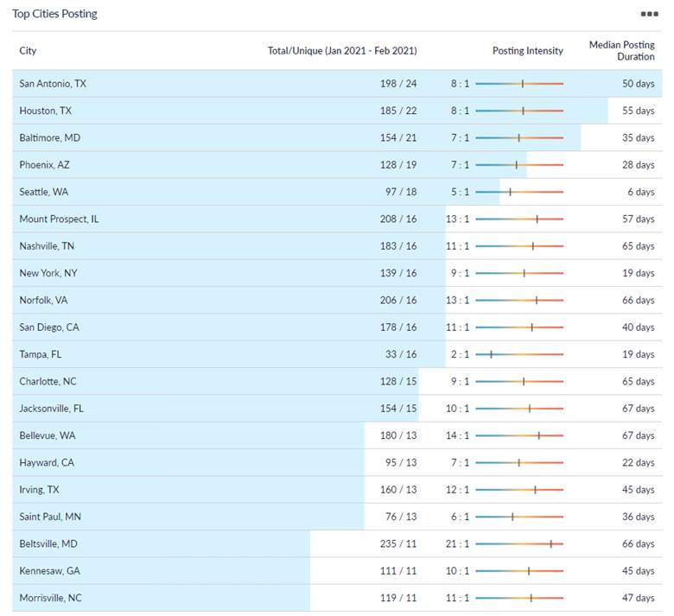Click the 235 / 11 postings value
Screen dimensions: 674x616
[398, 543]
